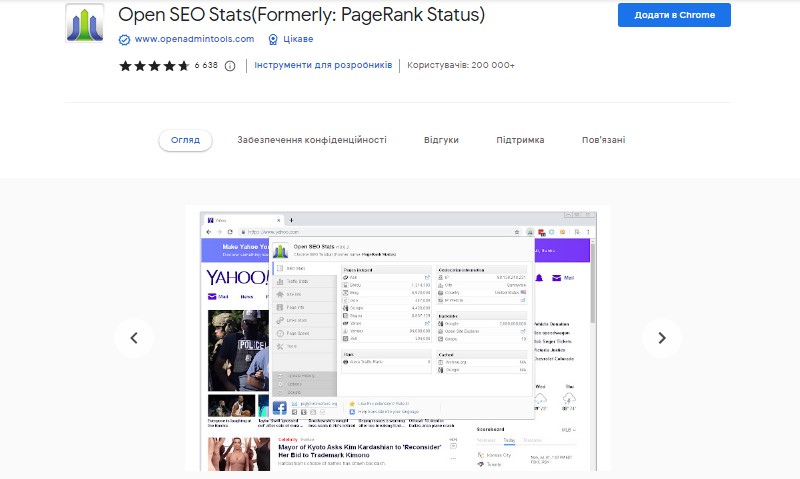Click the Facebook icon in preview image
Image resolution: width=800 pixels, height=479 pixels.
(x=280, y=407)
